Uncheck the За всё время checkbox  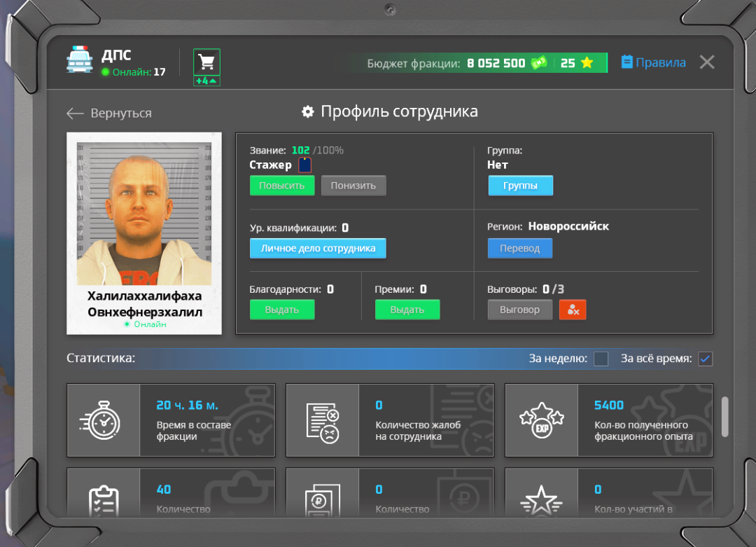coord(705,359)
